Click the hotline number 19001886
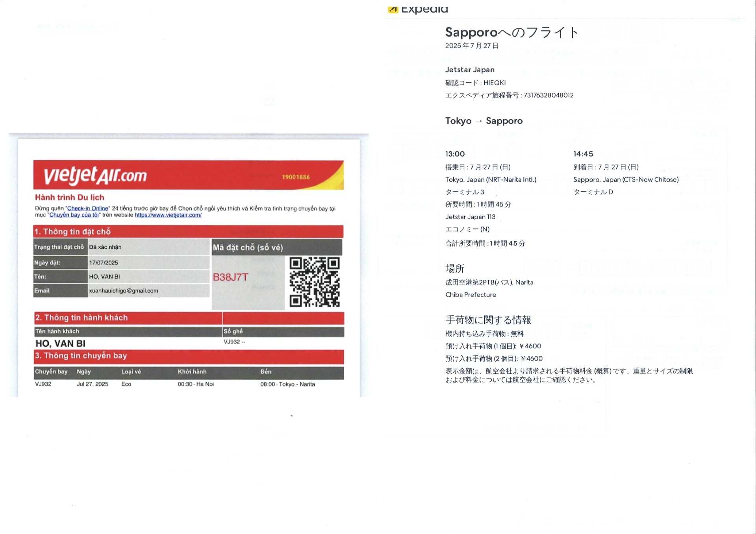Screen dimensions: 756x534 (296, 177)
